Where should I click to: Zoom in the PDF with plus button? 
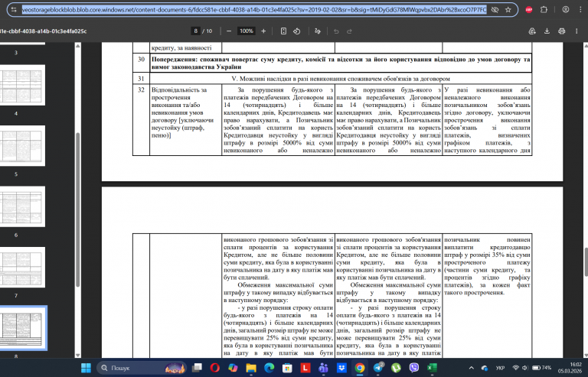coord(263,31)
